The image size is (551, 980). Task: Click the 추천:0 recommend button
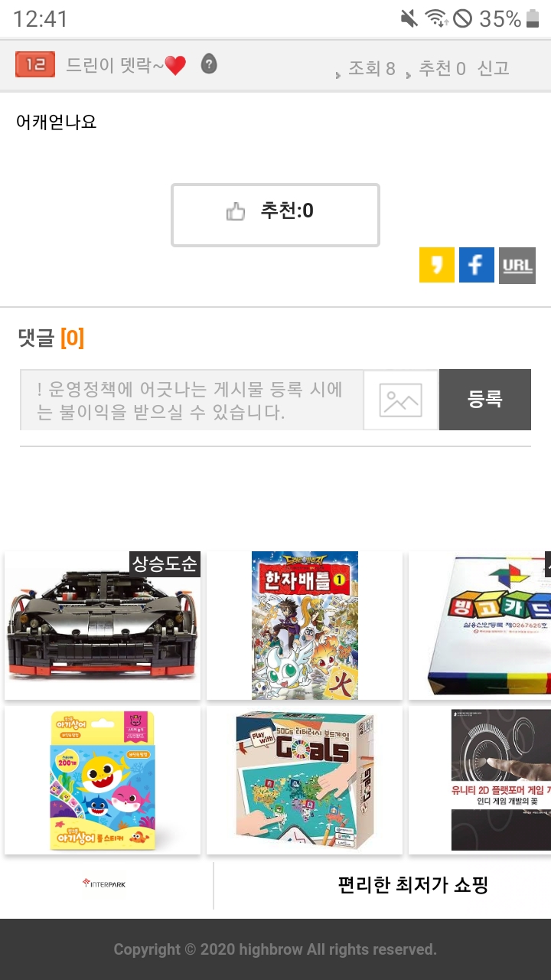click(x=275, y=215)
